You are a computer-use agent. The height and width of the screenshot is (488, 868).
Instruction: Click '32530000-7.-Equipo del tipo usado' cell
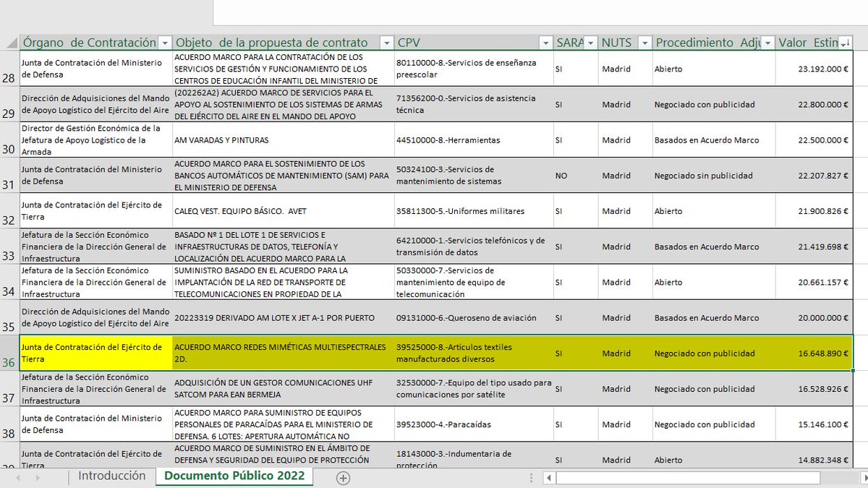click(x=474, y=388)
